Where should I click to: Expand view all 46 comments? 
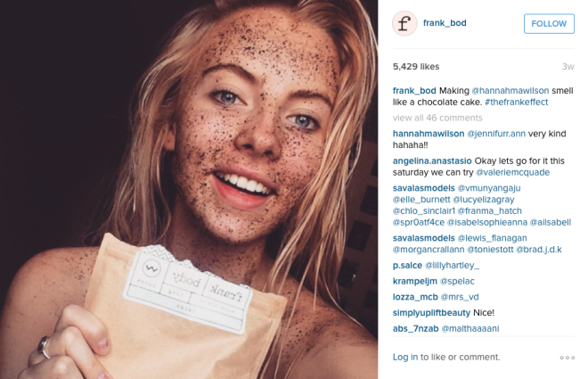(x=437, y=118)
